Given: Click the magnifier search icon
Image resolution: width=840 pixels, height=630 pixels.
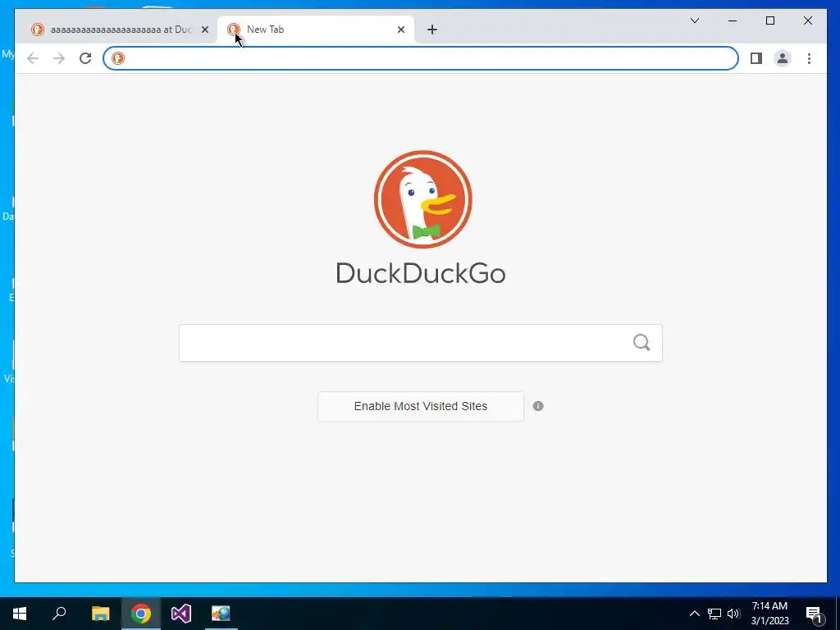Looking at the screenshot, I should click(x=641, y=342).
